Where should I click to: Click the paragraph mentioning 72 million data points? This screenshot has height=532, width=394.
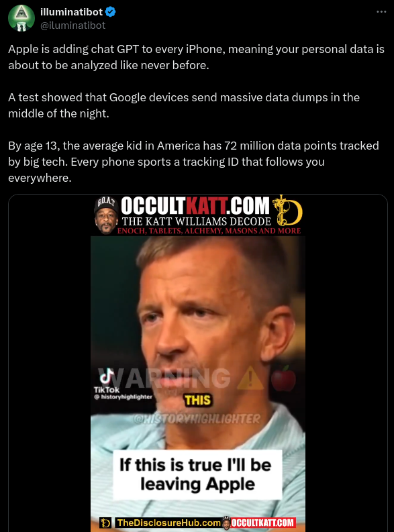click(x=193, y=162)
